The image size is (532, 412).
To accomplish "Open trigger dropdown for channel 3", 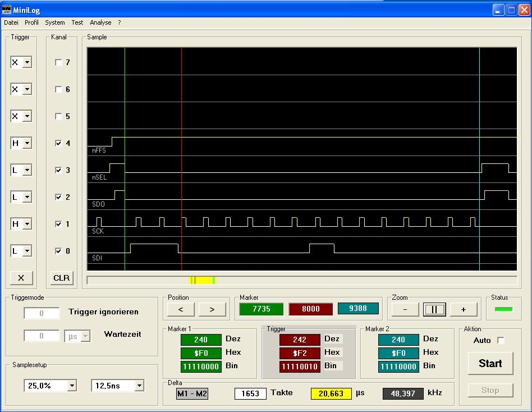I will [x=27, y=170].
